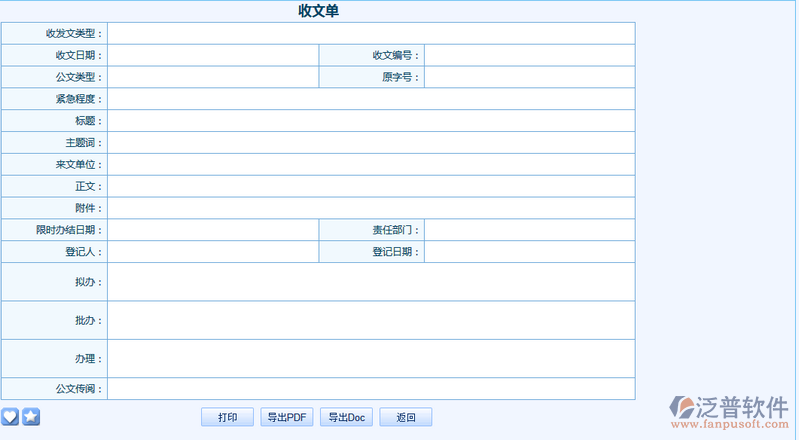Click the 责任部门 value cell
This screenshot has width=799, height=440.
tap(529, 230)
